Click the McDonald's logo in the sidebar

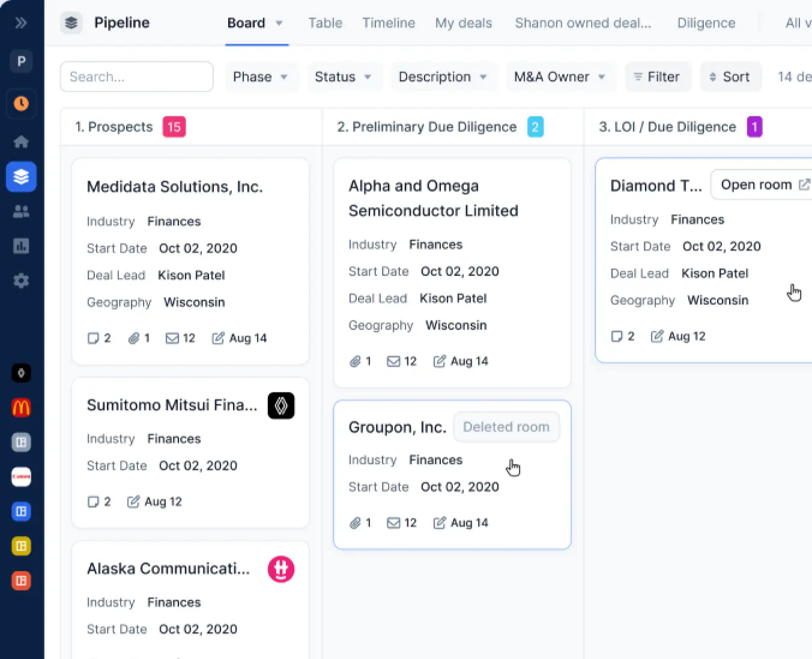[21, 408]
